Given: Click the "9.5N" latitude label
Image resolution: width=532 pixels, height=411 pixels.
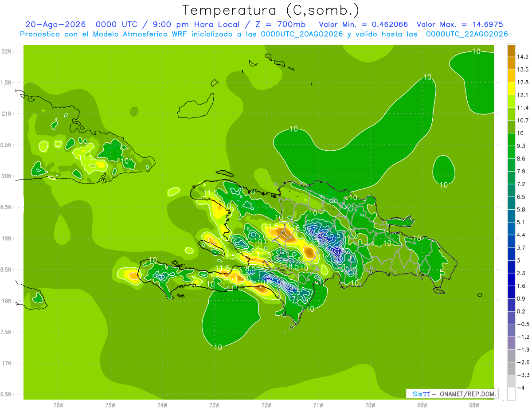Looking at the screenshot, I should [7, 207].
